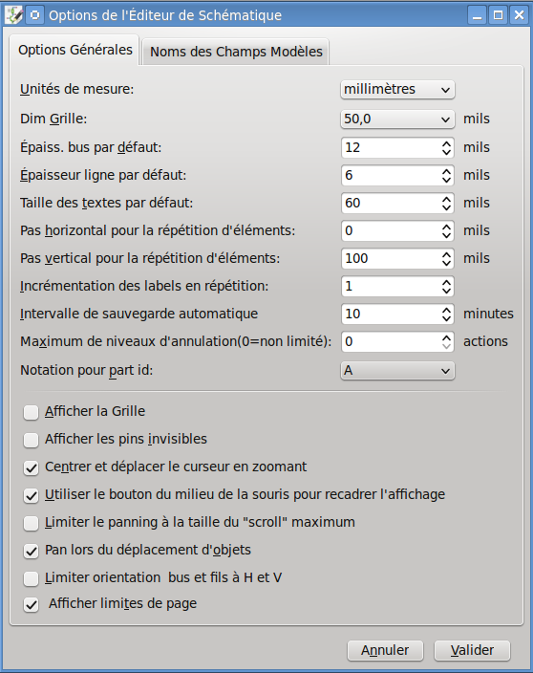Click the KiCad app icon in title bar
533x673 pixels.
coord(13,15)
